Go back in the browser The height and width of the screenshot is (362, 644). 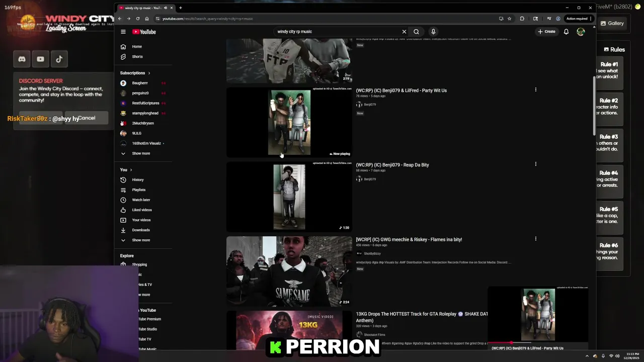point(120,19)
